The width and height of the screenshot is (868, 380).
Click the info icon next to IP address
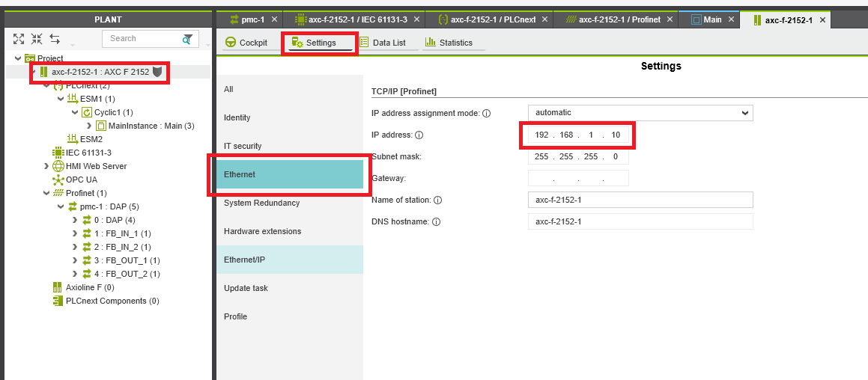[419, 135]
